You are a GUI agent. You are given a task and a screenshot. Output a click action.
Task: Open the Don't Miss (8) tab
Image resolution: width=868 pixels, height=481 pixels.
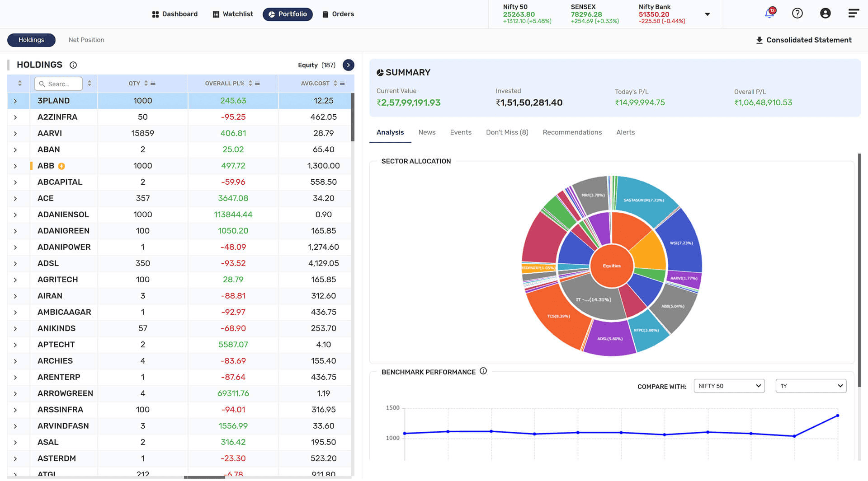pyautogui.click(x=507, y=132)
